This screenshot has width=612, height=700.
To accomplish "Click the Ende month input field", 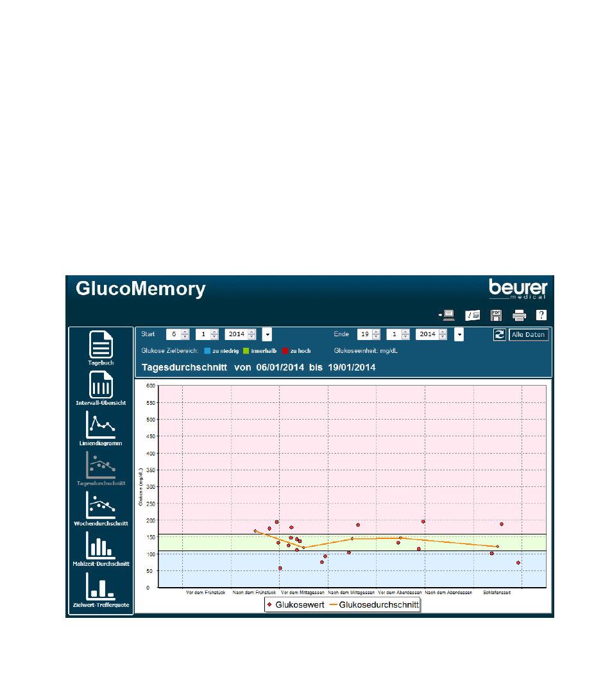I will (394, 334).
